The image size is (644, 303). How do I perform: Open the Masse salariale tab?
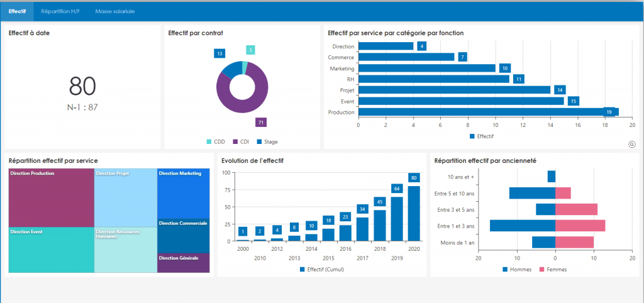pos(114,12)
